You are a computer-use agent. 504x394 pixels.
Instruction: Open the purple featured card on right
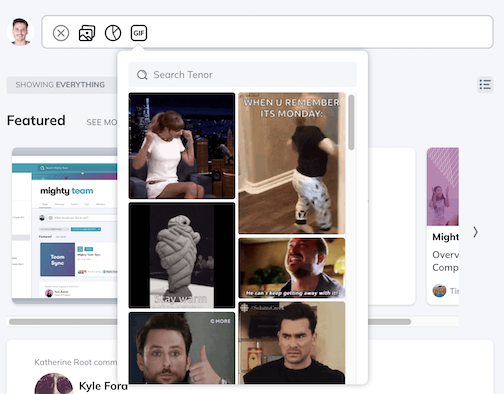(443, 226)
